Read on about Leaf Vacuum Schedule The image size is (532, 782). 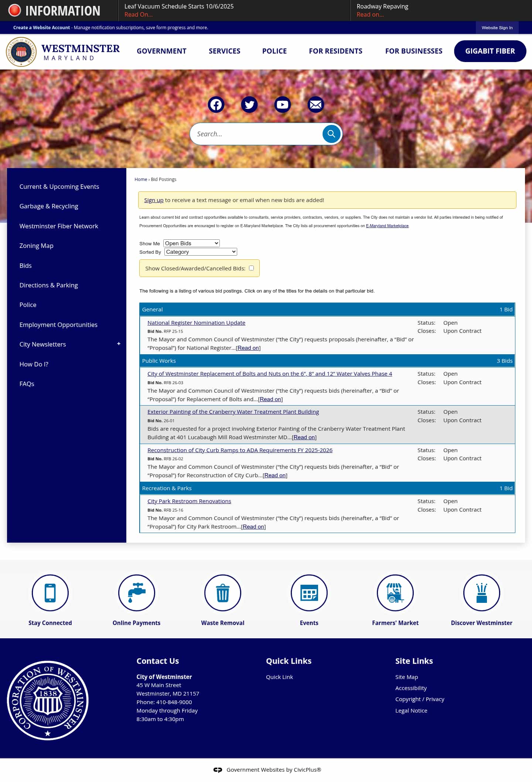[139, 15]
